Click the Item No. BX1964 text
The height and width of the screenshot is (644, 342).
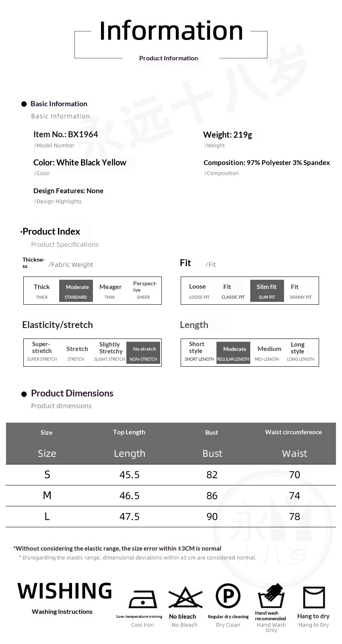click(x=66, y=134)
